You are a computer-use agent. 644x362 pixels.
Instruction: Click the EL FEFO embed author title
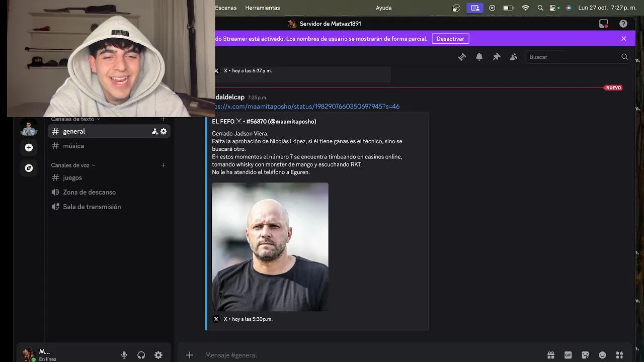[264, 121]
